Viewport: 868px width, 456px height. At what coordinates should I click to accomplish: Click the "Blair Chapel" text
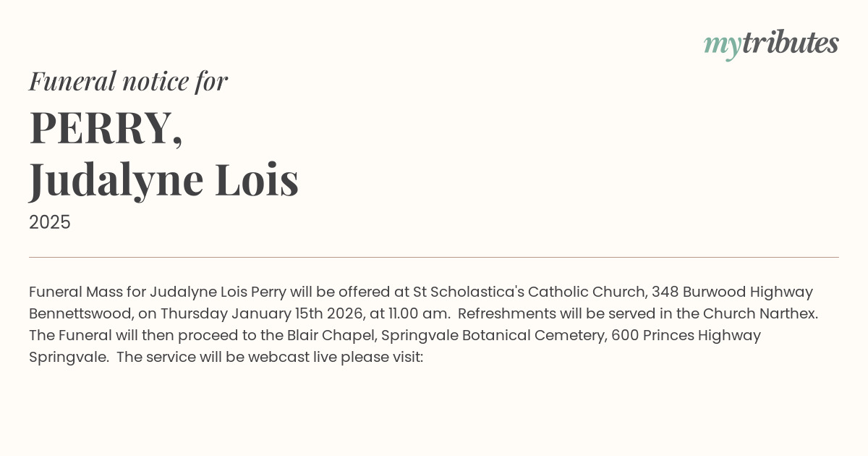coord(331,336)
